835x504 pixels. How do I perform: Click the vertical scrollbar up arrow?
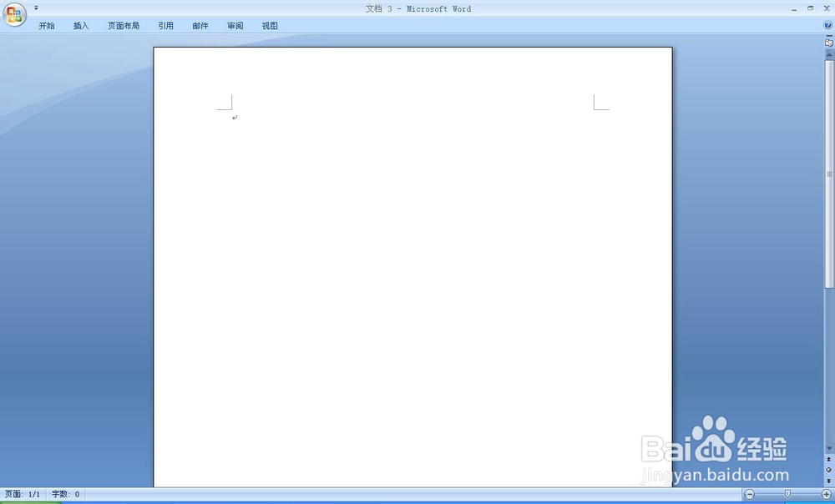coord(829,54)
